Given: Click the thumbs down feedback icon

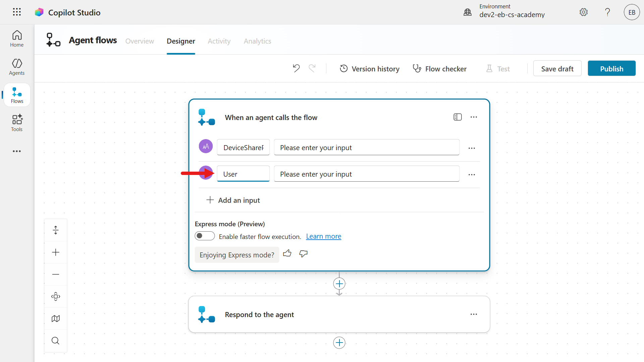Looking at the screenshot, I should (303, 254).
